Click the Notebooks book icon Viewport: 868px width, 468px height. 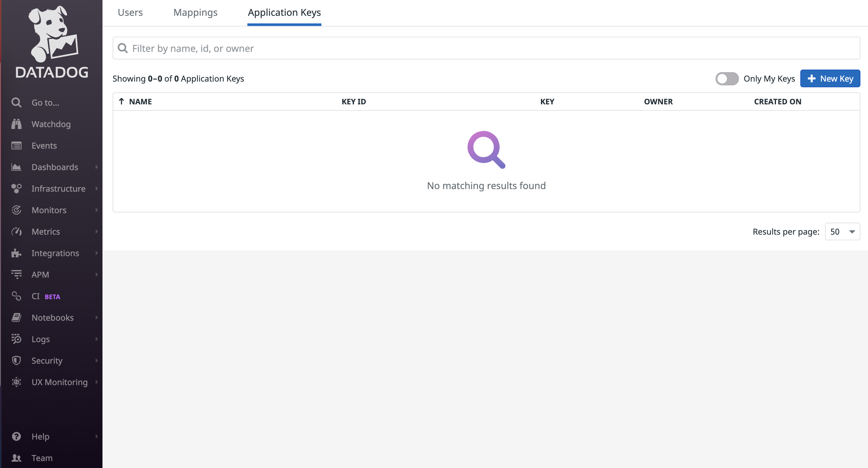(16, 317)
